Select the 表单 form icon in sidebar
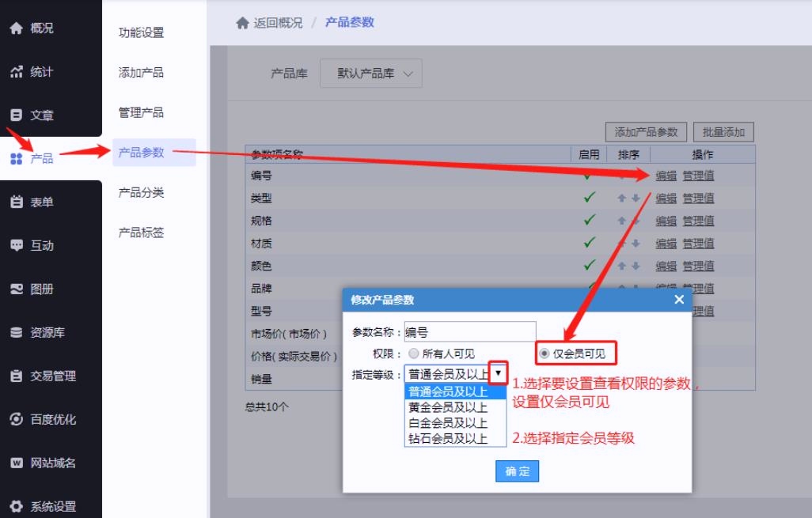This screenshot has width=812, height=518. 16,202
